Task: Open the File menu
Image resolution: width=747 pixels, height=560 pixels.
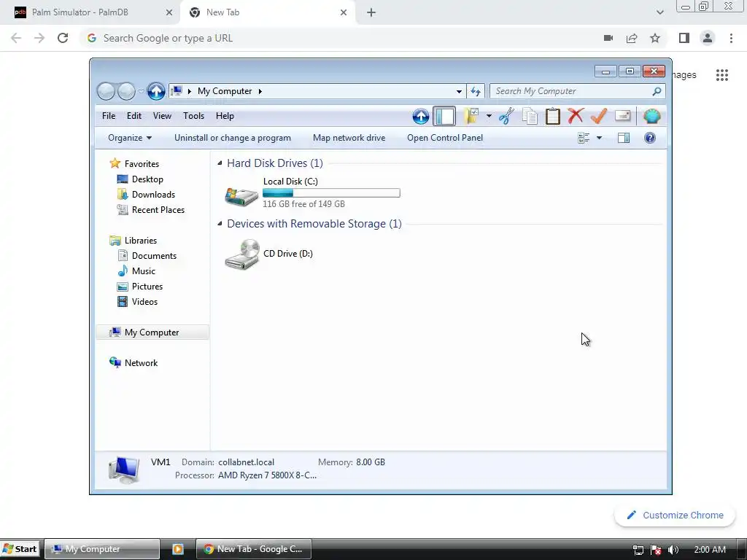Action: 109,116
